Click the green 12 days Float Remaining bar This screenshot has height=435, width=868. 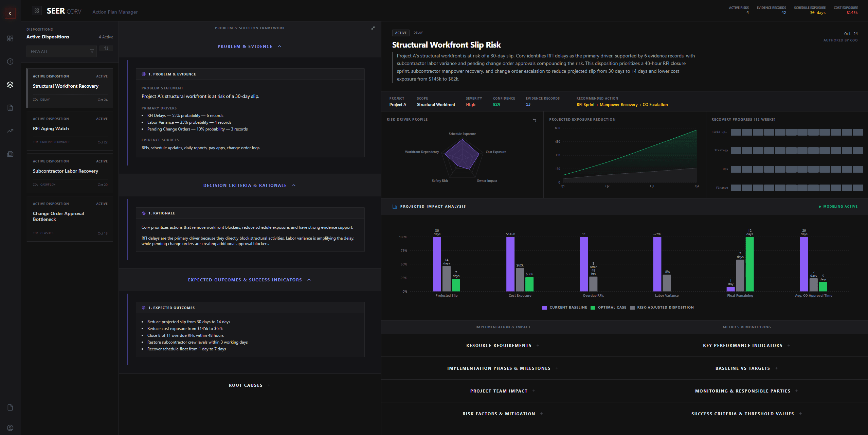749,264
